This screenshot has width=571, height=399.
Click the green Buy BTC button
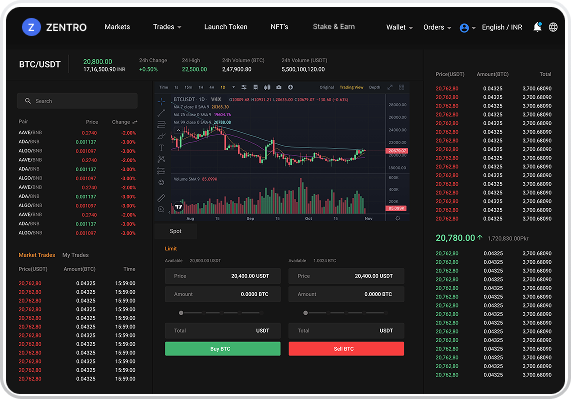tap(223, 349)
